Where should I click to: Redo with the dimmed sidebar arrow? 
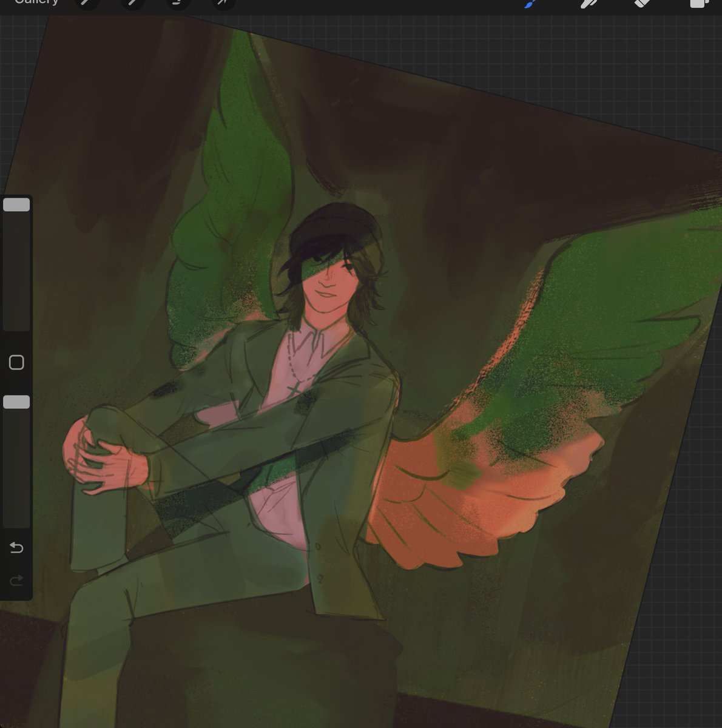16,581
